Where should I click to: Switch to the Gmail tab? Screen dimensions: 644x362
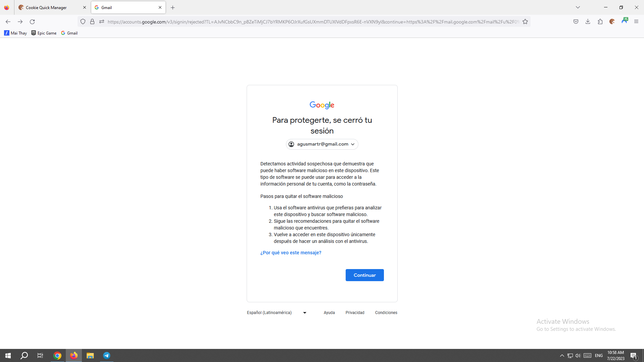click(128, 7)
